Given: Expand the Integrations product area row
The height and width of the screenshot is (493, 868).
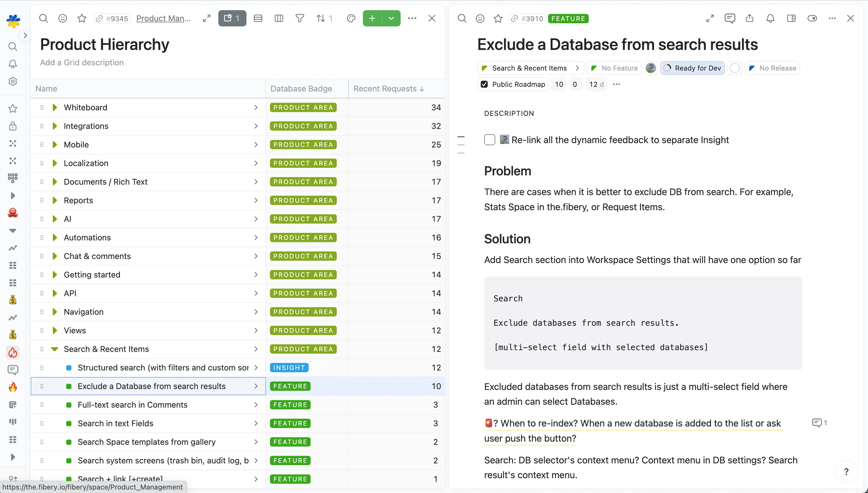Looking at the screenshot, I should coord(55,126).
